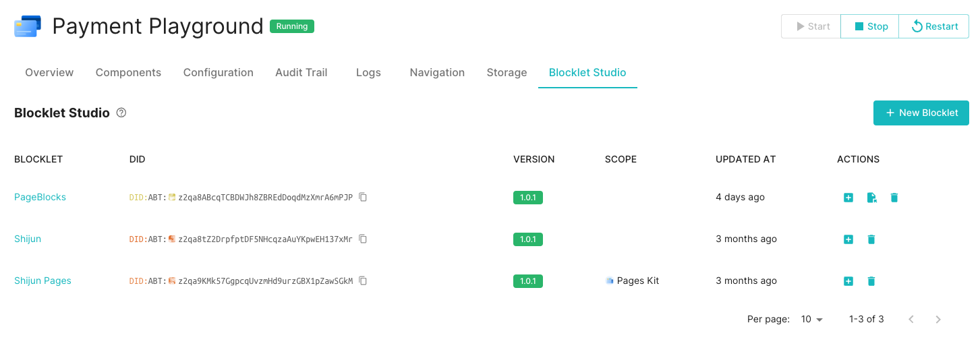Delete the Shijun blocklet
Screen dimensions: 980x350
pos(871,239)
